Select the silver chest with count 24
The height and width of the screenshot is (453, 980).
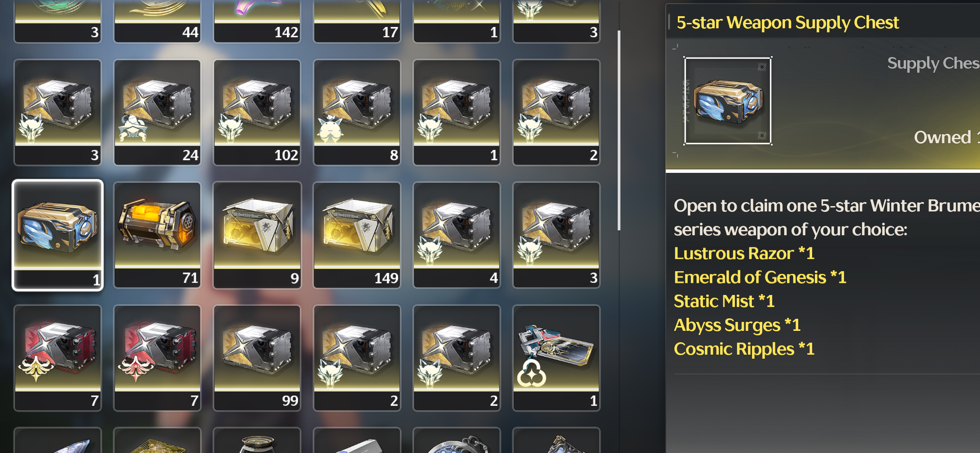(157, 112)
